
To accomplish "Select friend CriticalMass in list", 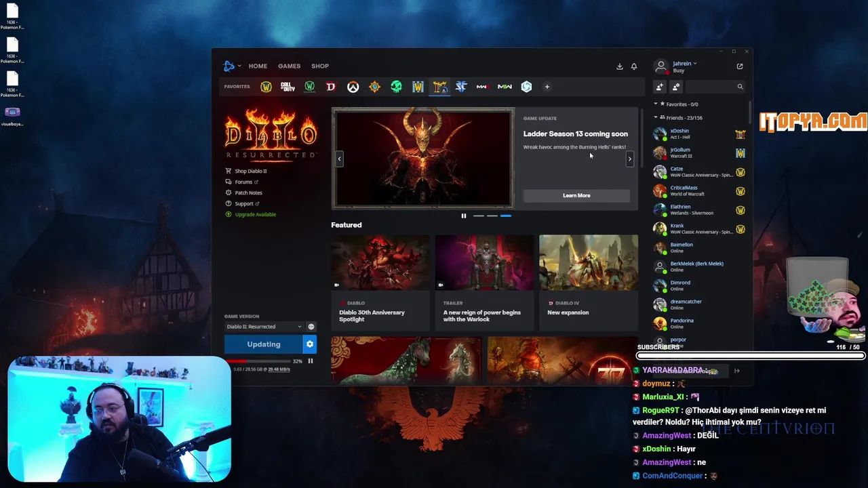I will pyautogui.click(x=699, y=190).
